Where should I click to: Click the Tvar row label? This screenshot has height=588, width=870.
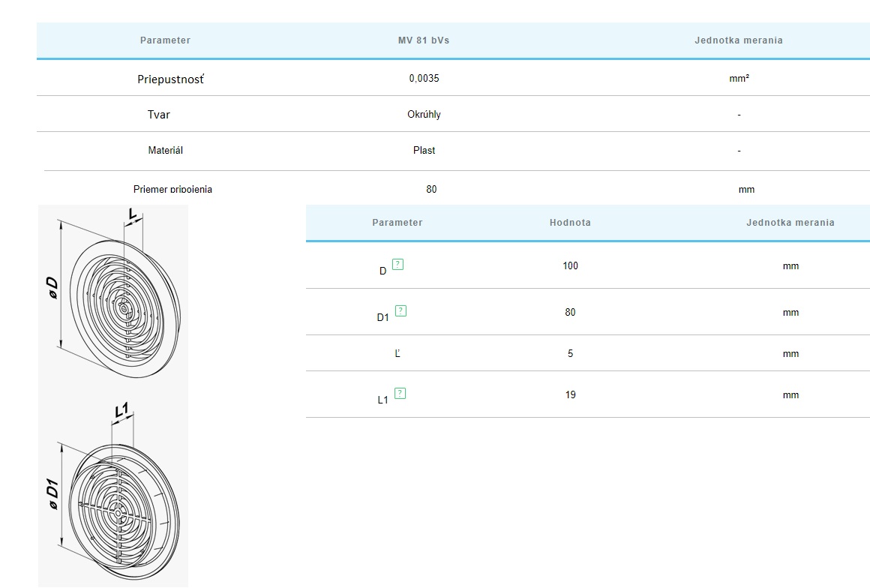pos(159,115)
